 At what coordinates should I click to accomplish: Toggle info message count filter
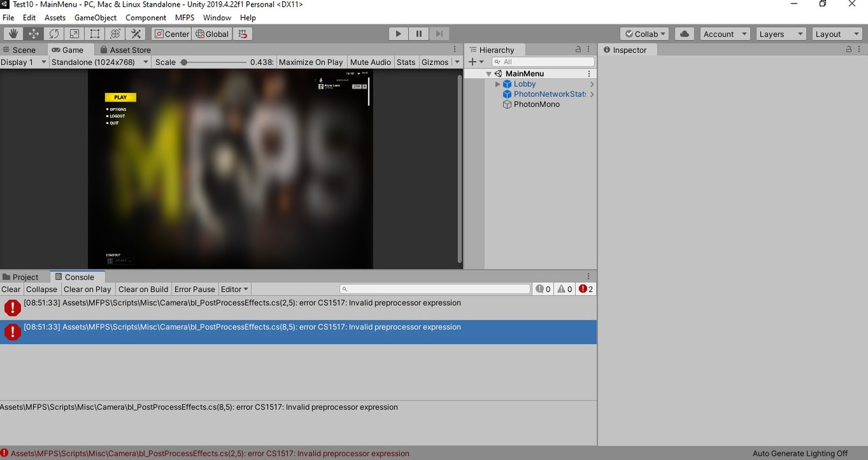[x=542, y=289]
